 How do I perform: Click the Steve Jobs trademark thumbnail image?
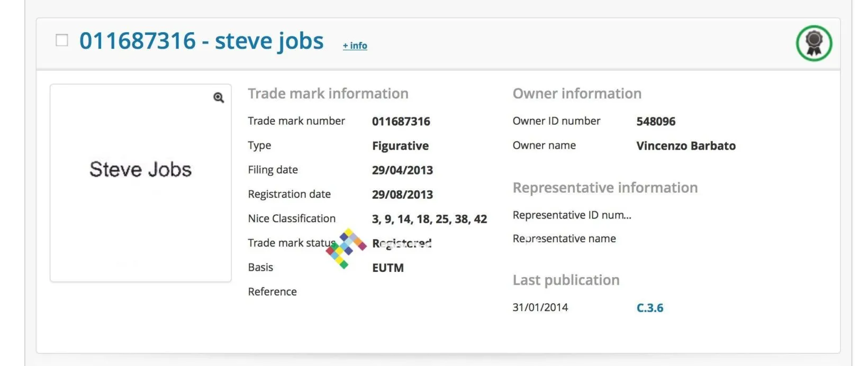(140, 182)
